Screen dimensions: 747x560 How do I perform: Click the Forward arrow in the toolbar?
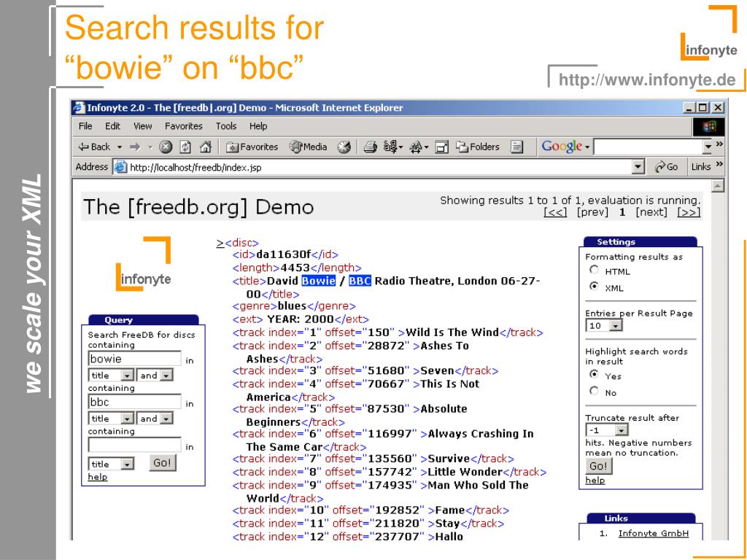click(135, 147)
